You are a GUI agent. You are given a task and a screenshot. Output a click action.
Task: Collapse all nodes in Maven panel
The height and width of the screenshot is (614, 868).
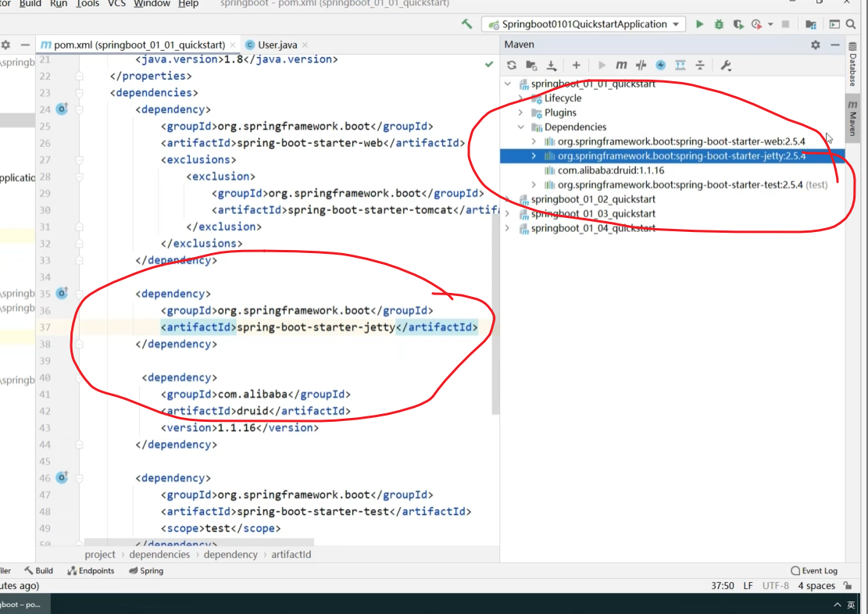pos(700,66)
